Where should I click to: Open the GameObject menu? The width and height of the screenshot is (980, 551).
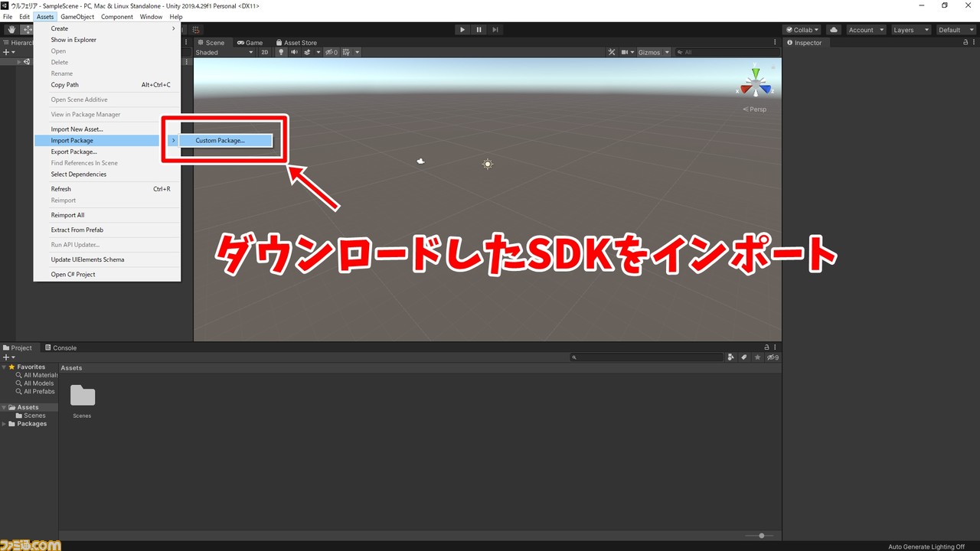[77, 17]
